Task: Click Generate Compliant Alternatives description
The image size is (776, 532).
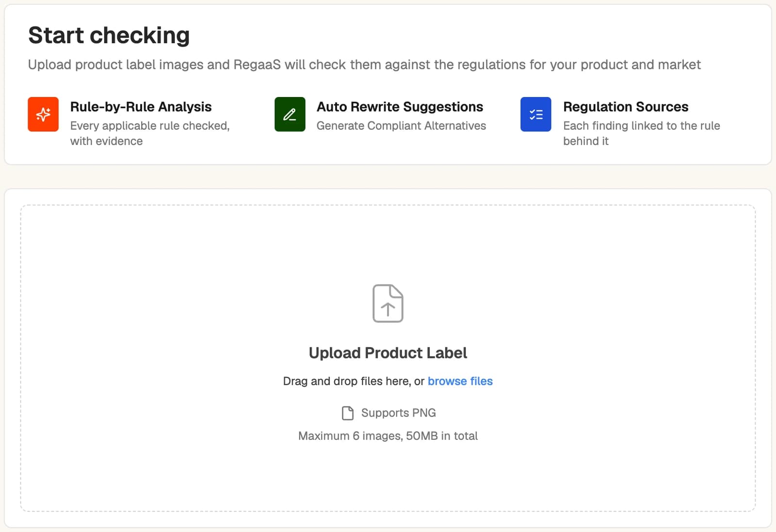Action: point(401,126)
